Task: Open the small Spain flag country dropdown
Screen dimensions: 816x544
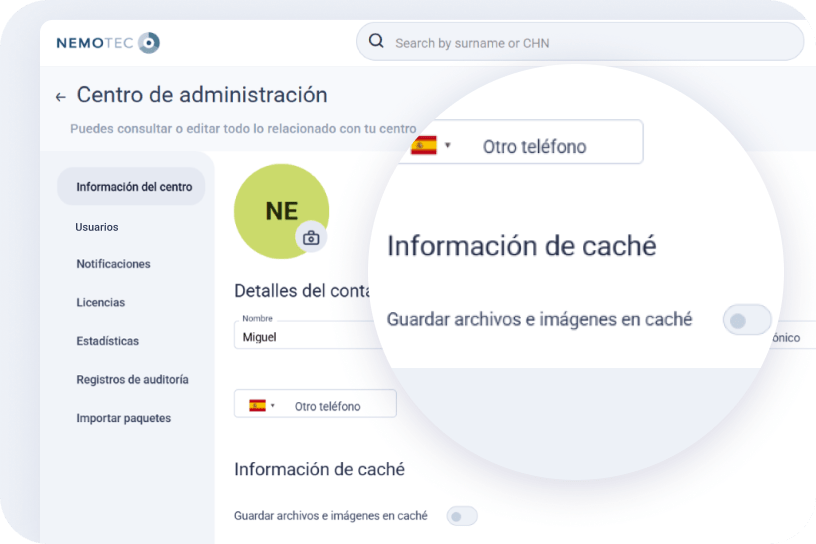Action: (x=262, y=406)
